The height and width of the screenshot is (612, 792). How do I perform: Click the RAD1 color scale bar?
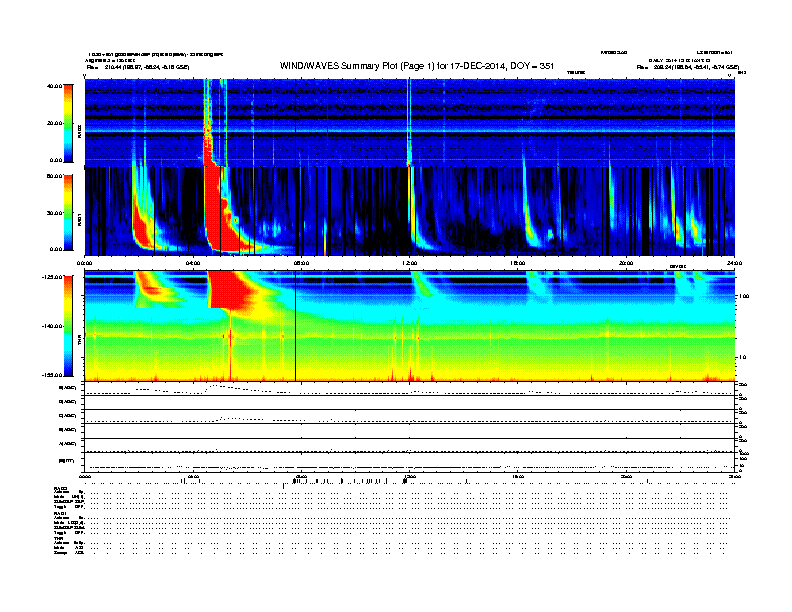(x=68, y=213)
